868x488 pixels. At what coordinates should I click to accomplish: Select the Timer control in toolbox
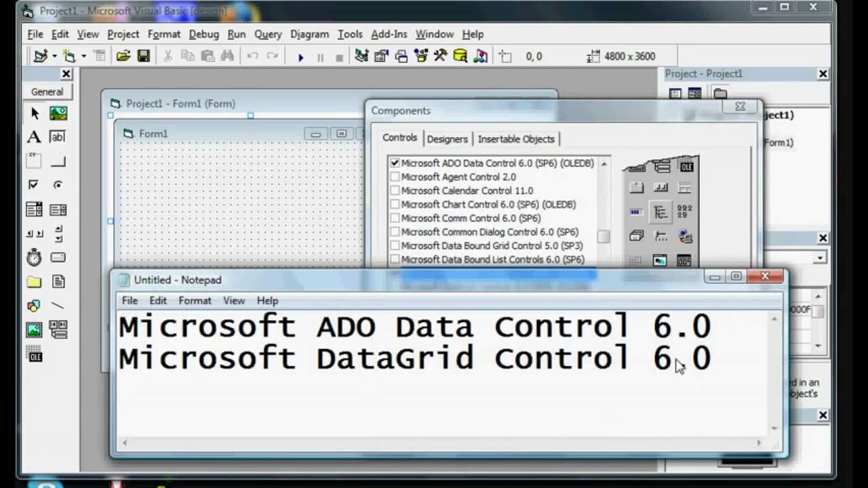pos(34,258)
